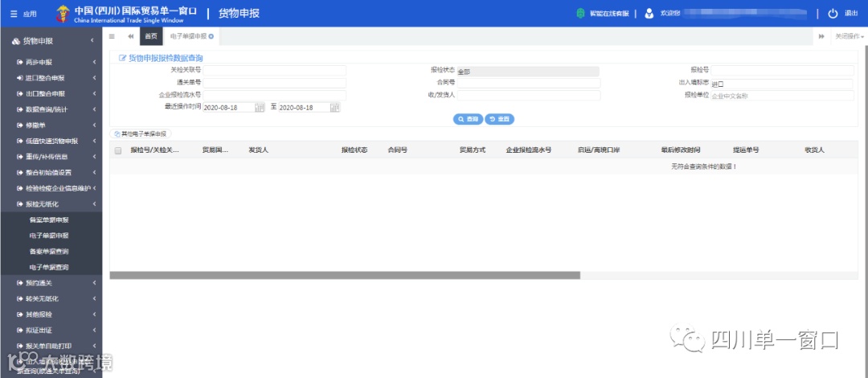Open 电子单据申报 in the sidebar submenu
The width and height of the screenshot is (868, 378).
coord(51,236)
